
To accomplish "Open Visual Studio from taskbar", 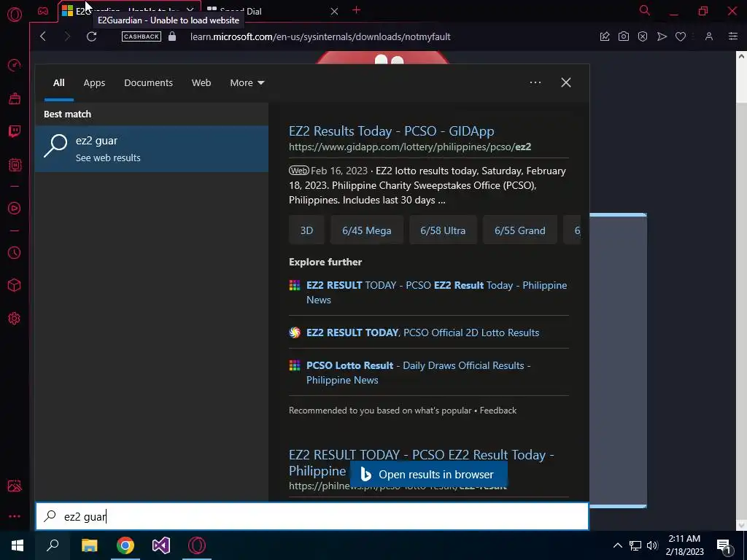I will tap(161, 545).
